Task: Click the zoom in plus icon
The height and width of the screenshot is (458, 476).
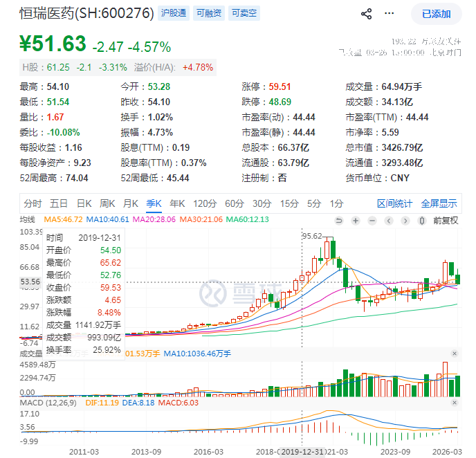Action: click(356, 221)
